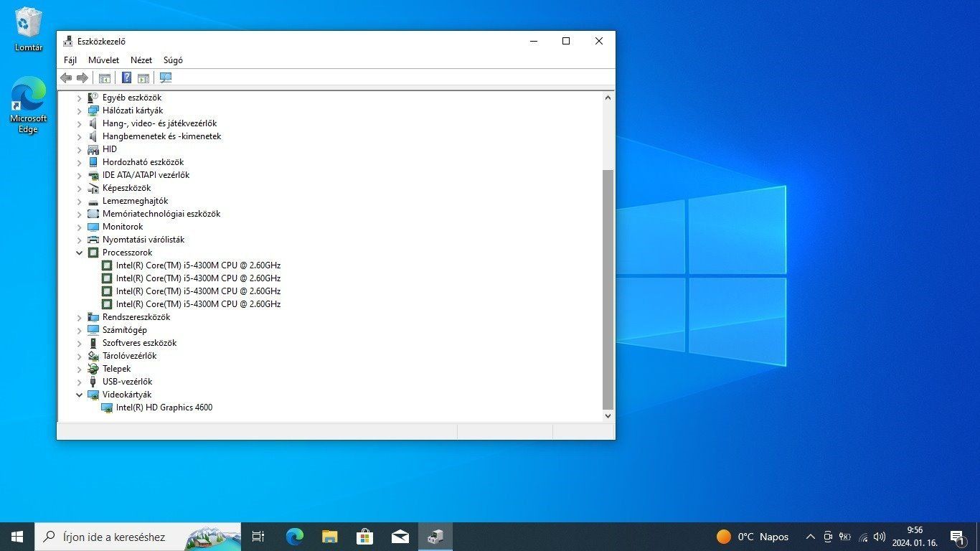Click the Monitorok category icon
The width and height of the screenshot is (980, 551).
93,227
